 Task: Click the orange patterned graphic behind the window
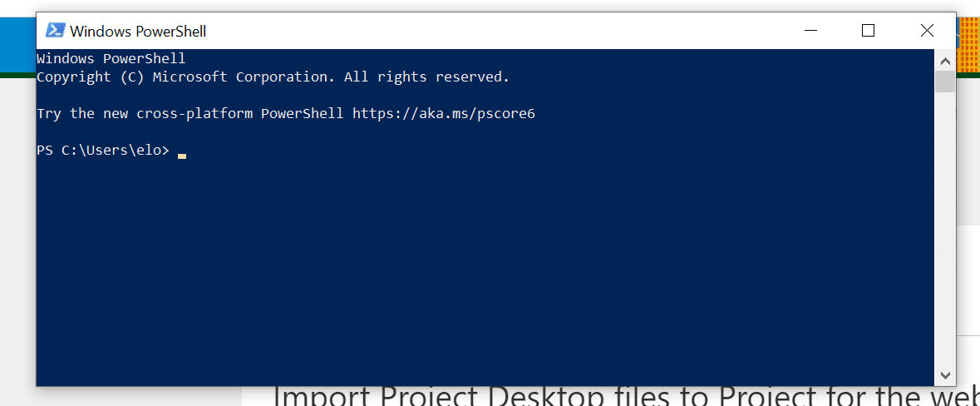pos(968,45)
